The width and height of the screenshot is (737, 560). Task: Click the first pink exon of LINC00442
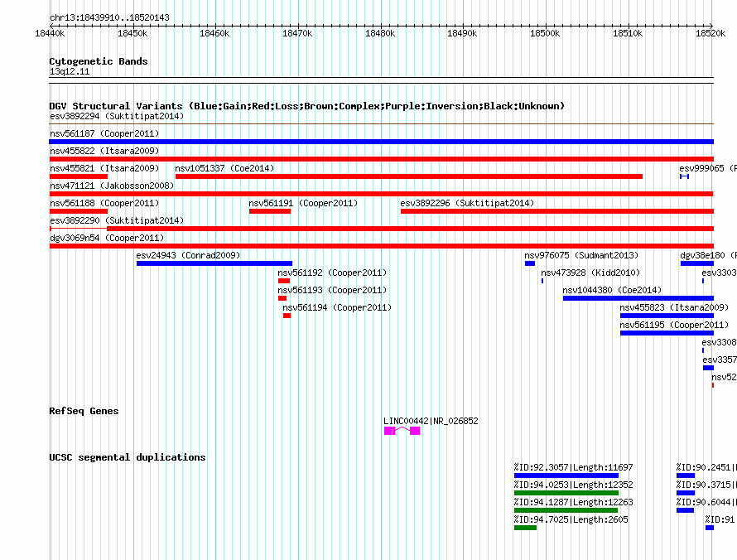[x=388, y=431]
